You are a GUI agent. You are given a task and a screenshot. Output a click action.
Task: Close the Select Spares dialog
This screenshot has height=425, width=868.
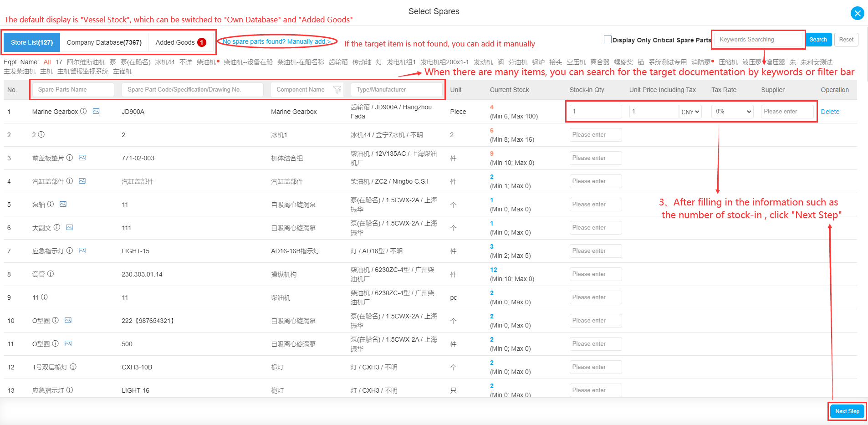click(x=857, y=13)
